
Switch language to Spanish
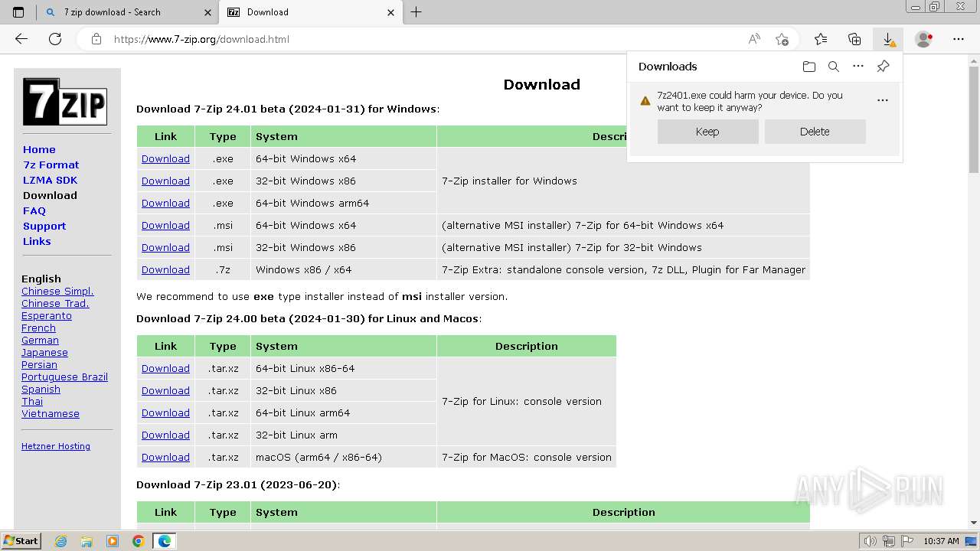point(41,389)
